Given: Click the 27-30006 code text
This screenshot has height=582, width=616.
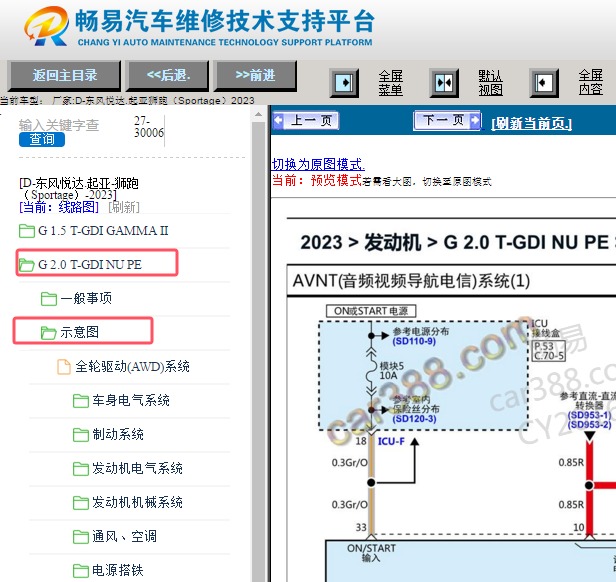Looking at the screenshot, I should point(148,127).
